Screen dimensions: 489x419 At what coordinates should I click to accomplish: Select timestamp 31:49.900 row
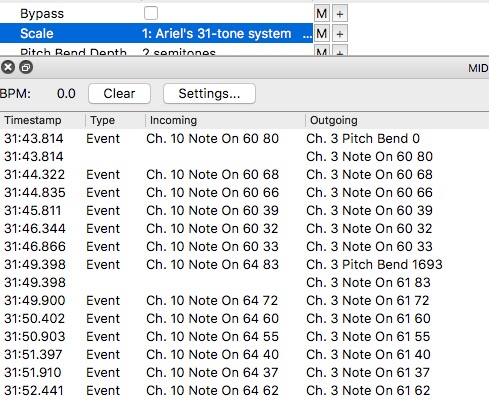click(x=35, y=301)
